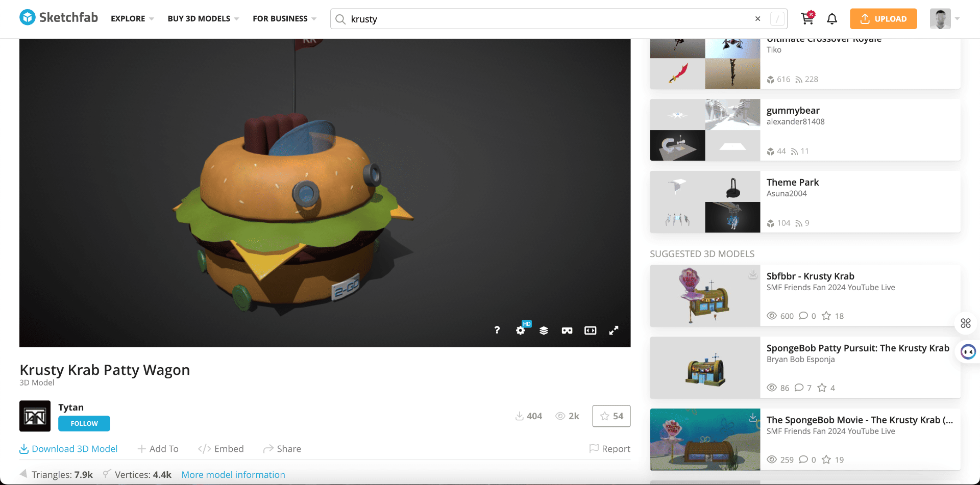Open the Embed code option
Screen dimensions: 980x485
pyautogui.click(x=221, y=449)
